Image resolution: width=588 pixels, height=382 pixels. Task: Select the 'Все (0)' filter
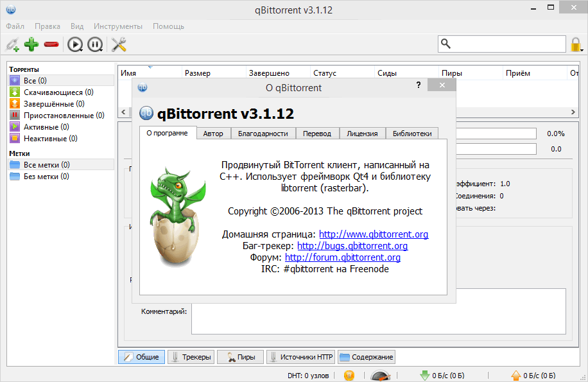(x=61, y=81)
